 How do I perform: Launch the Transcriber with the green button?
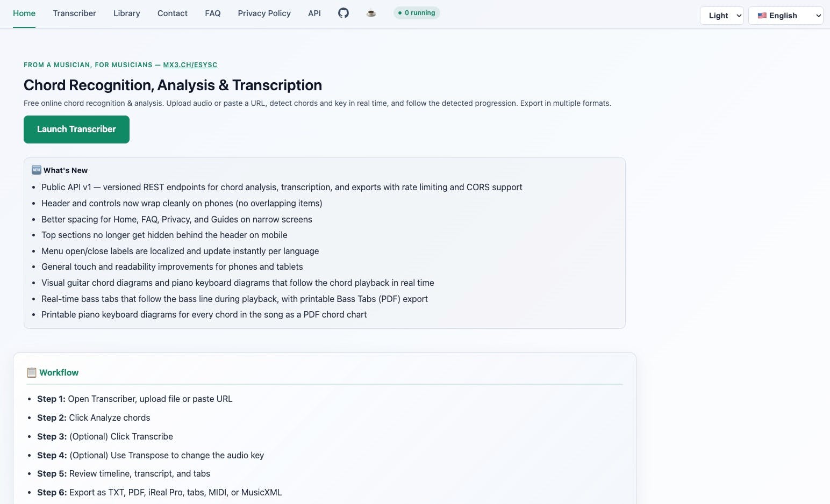point(76,129)
